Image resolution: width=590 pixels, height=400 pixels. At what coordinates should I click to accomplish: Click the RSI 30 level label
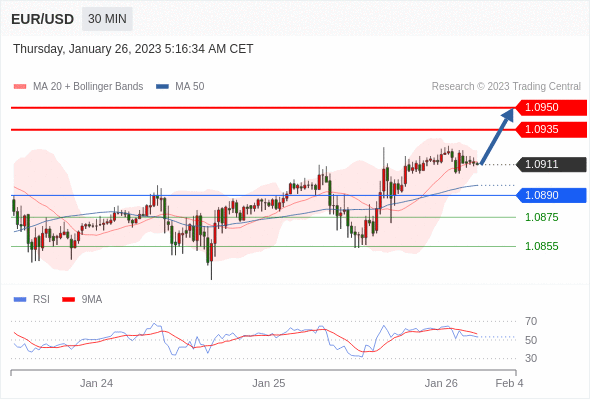pyautogui.click(x=531, y=358)
